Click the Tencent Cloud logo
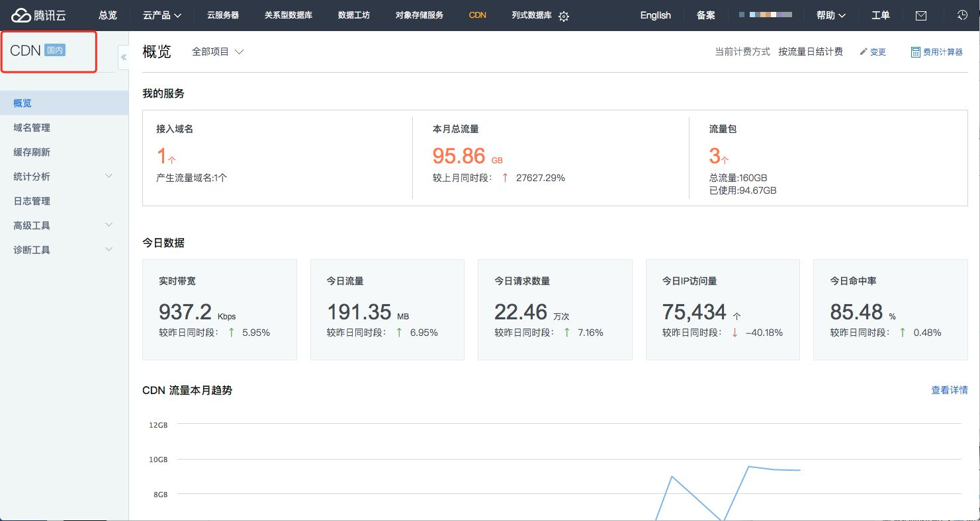Viewport: 980px width, 521px height. (39, 15)
